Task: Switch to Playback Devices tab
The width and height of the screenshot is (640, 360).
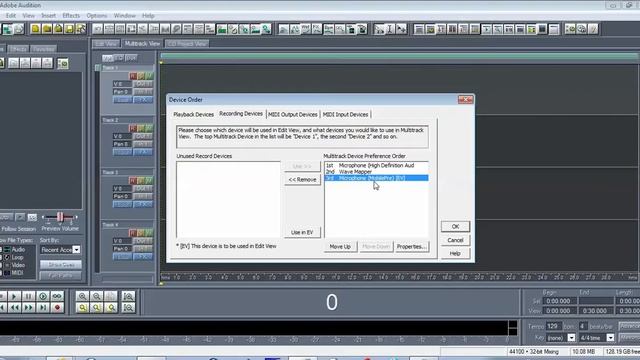Action: [193, 115]
